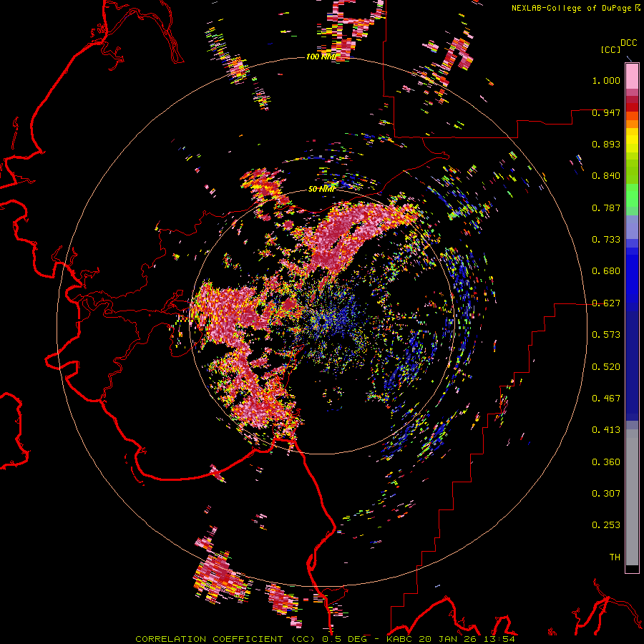The height and width of the screenshot is (644, 644).
Task: Click the 0.627 scale value
Action: point(606,303)
